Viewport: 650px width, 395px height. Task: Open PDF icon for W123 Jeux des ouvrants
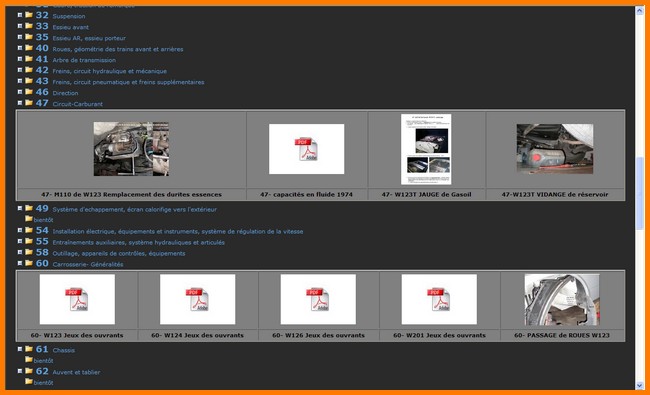point(77,299)
